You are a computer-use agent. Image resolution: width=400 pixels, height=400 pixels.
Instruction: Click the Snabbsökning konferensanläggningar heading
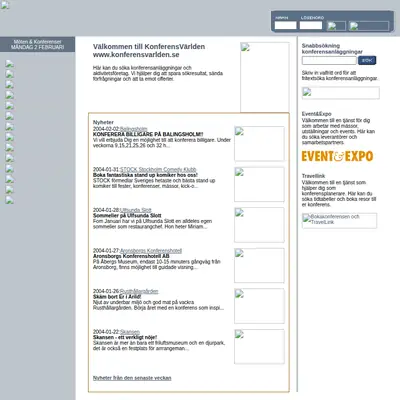[332, 49]
